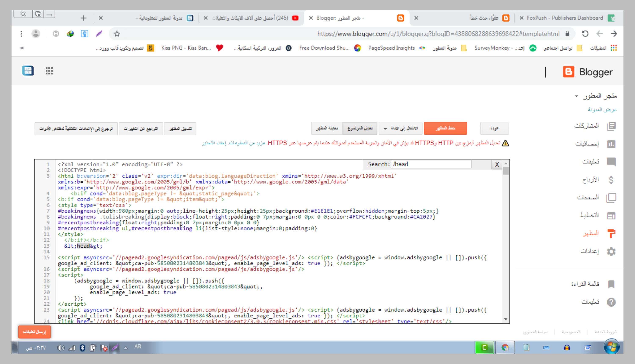Click Chrome icon in taskbar
The image size is (635, 364).
505,348
